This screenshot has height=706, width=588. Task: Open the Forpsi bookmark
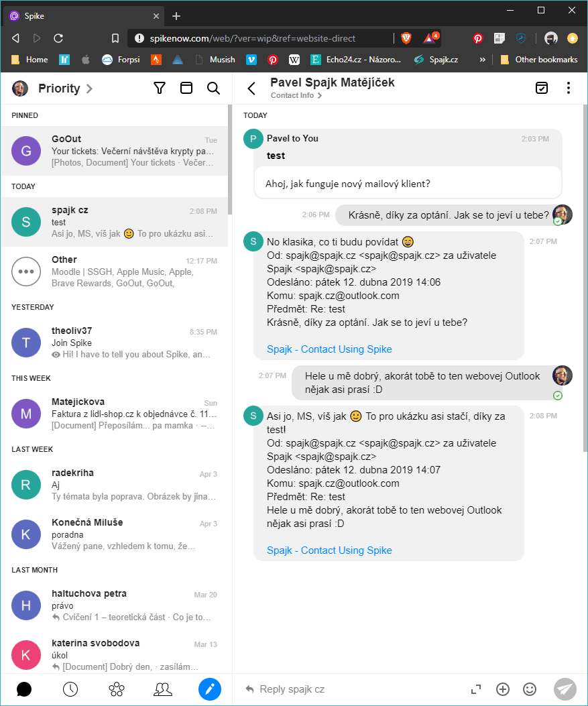(x=121, y=60)
